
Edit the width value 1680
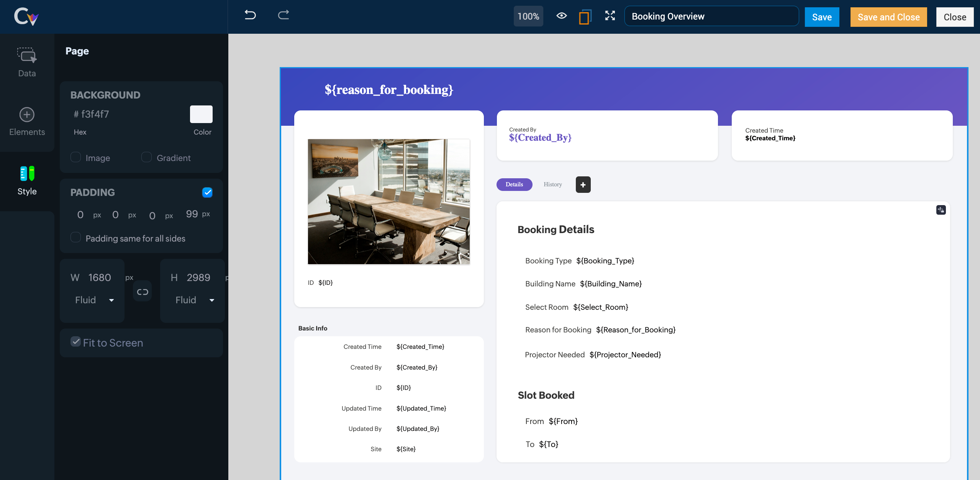click(x=100, y=278)
